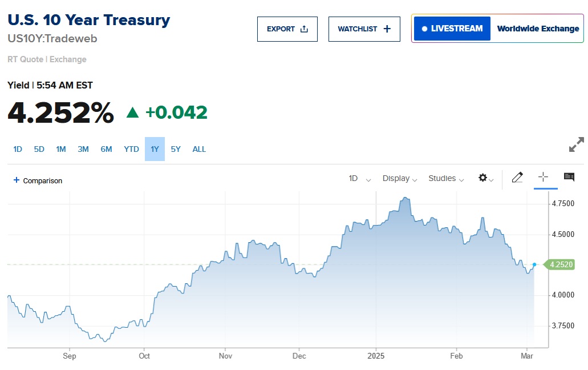The image size is (588, 370).
Task: Click the WATCHLIST button
Action: [x=364, y=28]
